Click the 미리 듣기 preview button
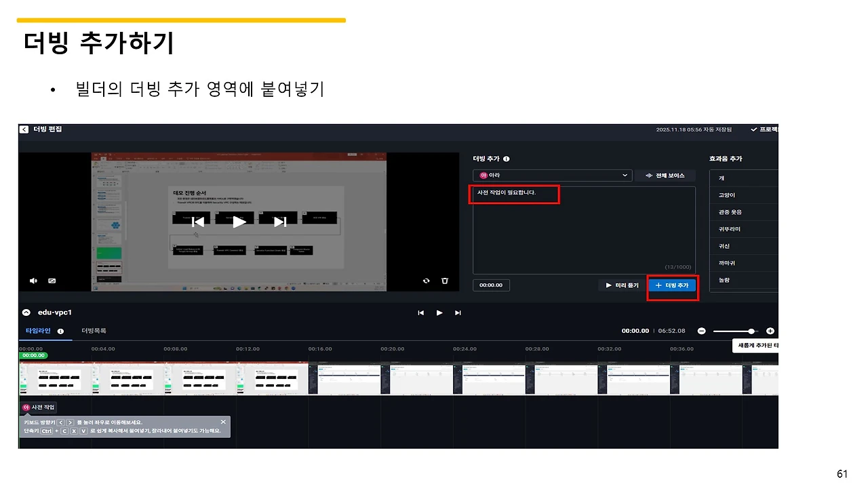The width and height of the screenshot is (868, 488). tap(622, 285)
